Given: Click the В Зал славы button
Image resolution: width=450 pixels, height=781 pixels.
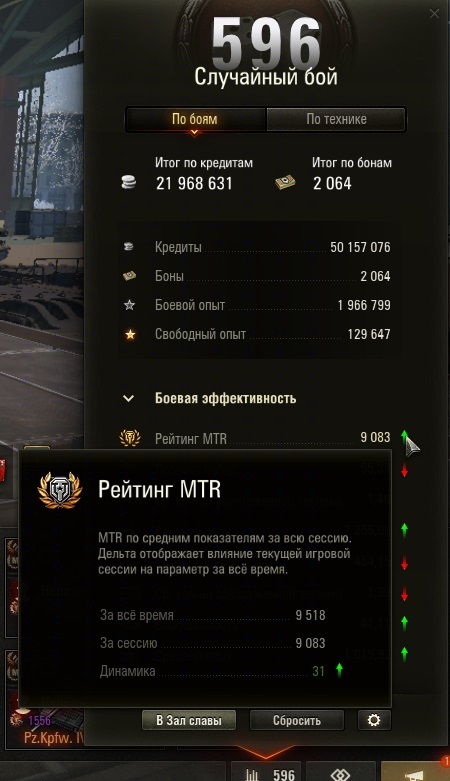Looking at the screenshot, I should (189, 720).
